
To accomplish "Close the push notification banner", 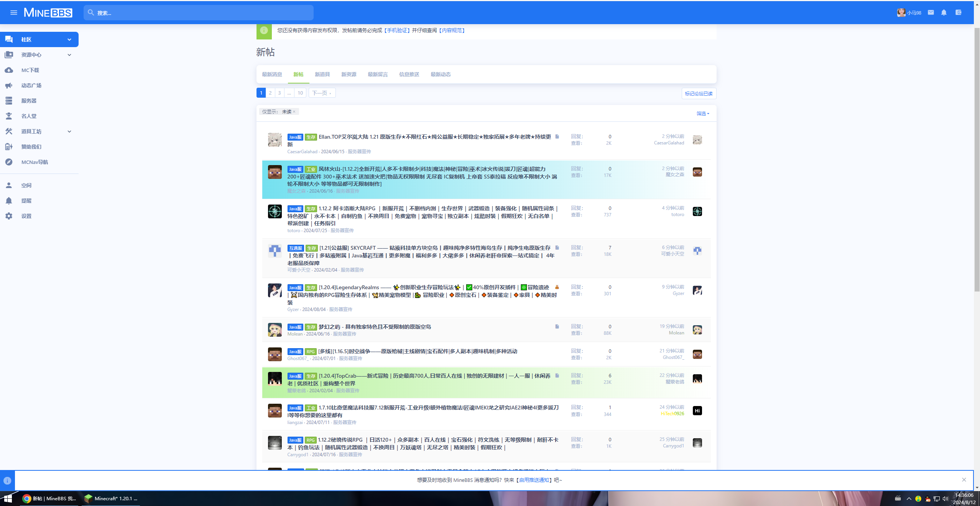I will (964, 480).
